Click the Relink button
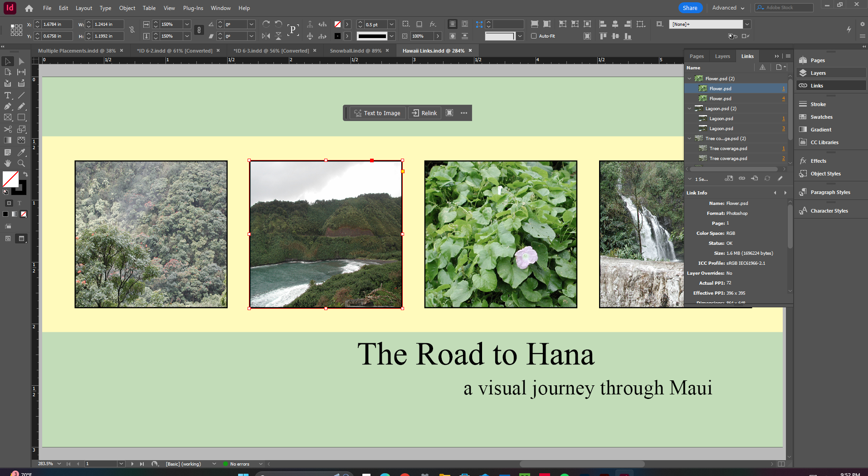 click(x=424, y=113)
